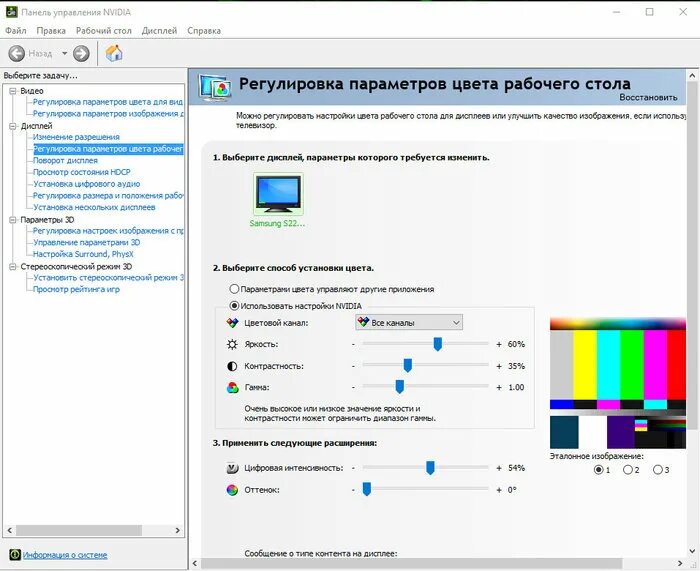The width and height of the screenshot is (700, 571).
Task: Click scroll-down arrow of main panel
Action: tap(692, 551)
